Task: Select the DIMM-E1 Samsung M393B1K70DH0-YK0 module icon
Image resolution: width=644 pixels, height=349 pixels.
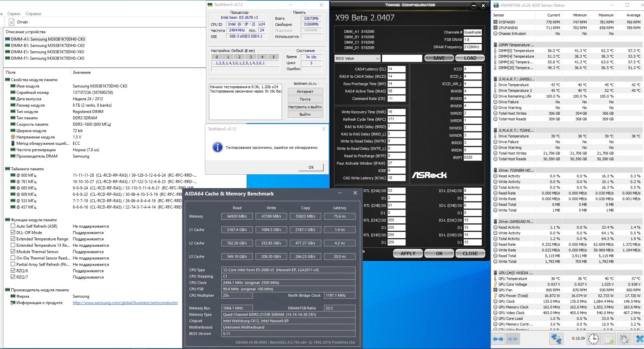Action: click(x=8, y=52)
